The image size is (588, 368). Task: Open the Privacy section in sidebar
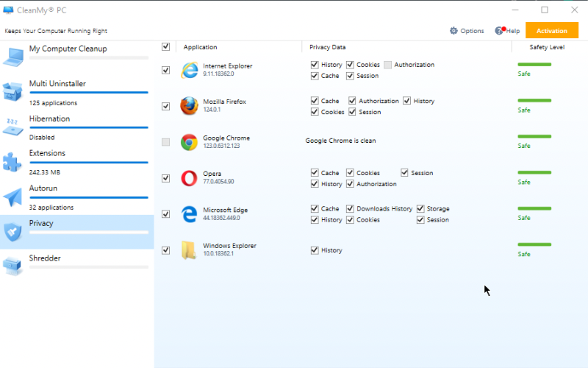coord(77,232)
